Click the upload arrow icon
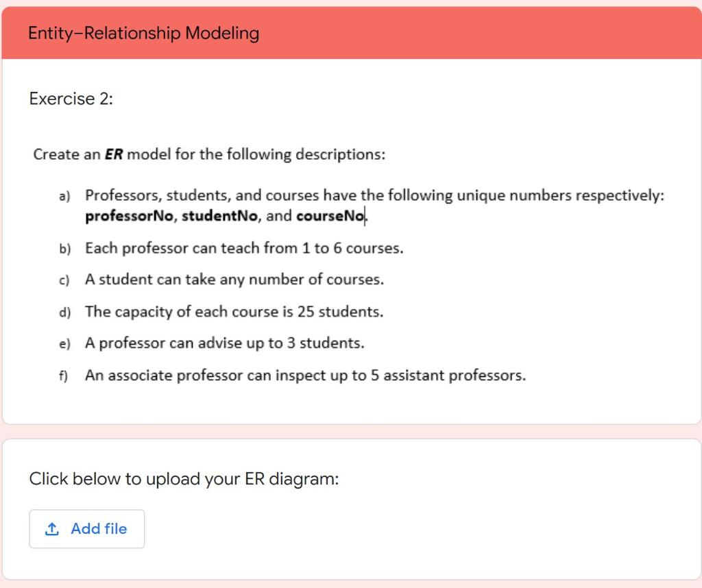Screen dimensions: 702x588 51,529
